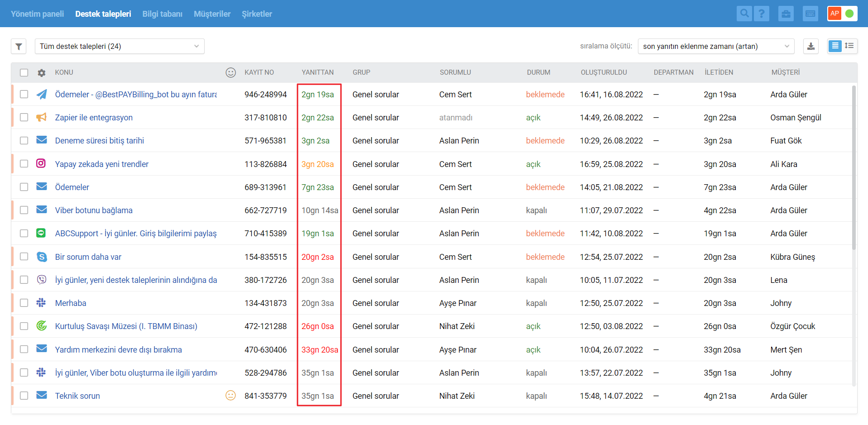Click the briefcase icon in header
Image resolution: width=868 pixels, height=425 pixels.
point(786,14)
